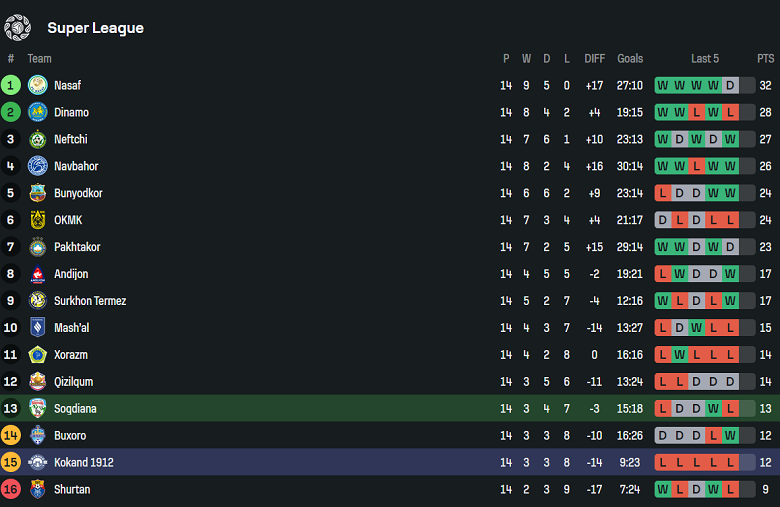Click the Bunyodkor team emblem
Screen dimensions: 780x507
point(38,194)
